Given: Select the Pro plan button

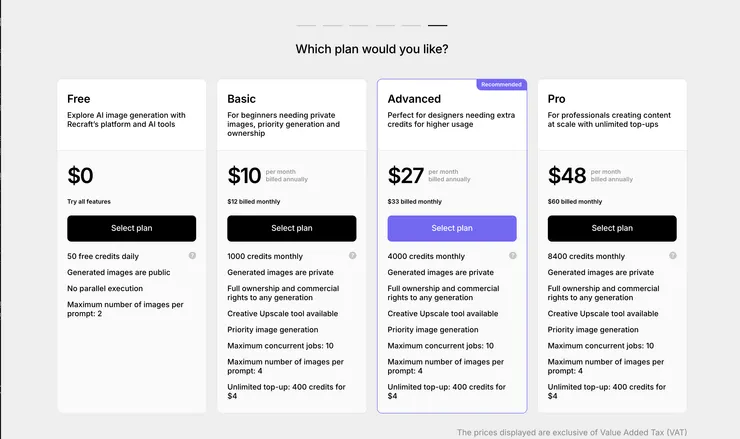Looking at the screenshot, I should [x=612, y=228].
